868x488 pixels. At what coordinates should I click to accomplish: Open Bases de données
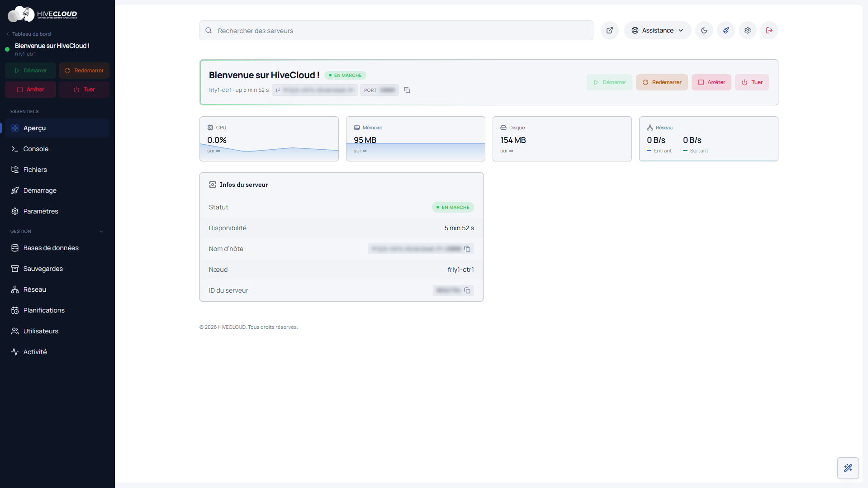[57, 248]
